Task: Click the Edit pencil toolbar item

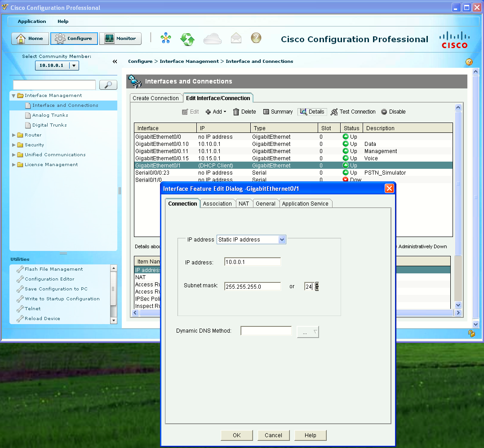Action: point(190,112)
